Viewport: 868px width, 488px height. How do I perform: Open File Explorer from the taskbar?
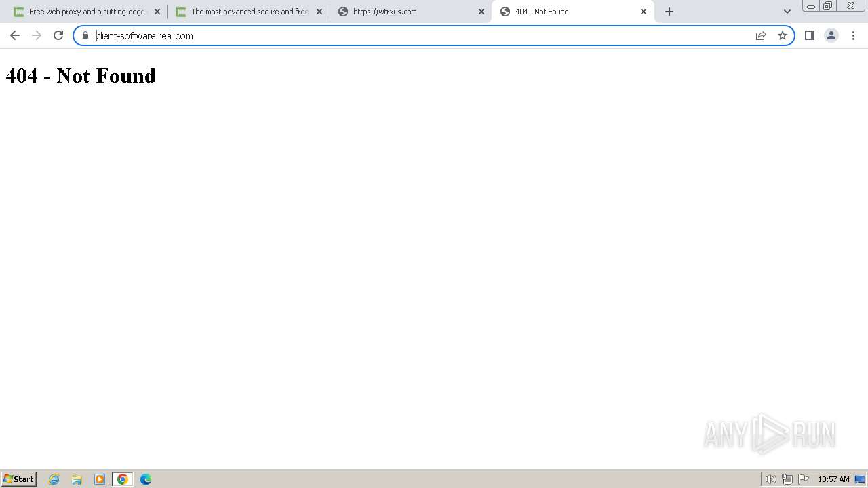coord(77,479)
